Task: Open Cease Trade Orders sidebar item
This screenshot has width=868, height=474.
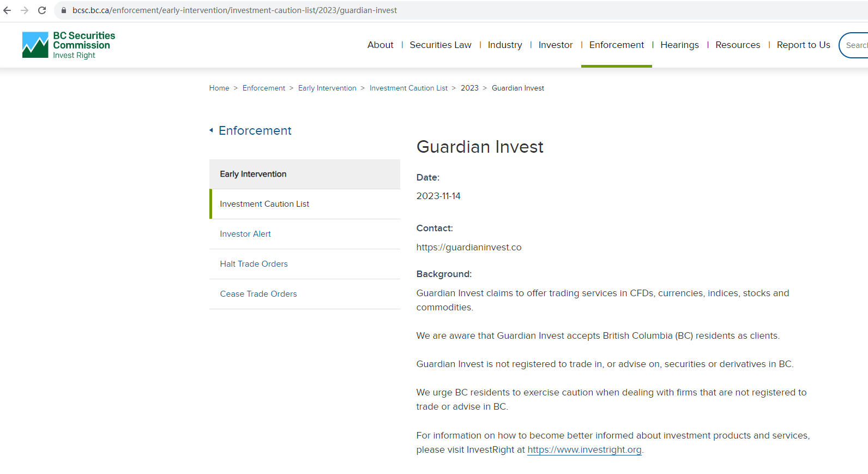Action: pyautogui.click(x=305, y=294)
